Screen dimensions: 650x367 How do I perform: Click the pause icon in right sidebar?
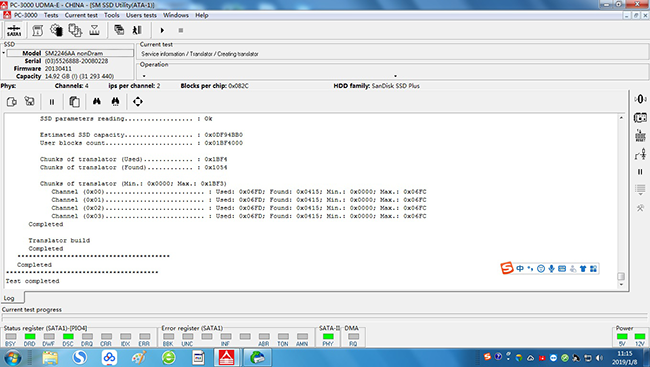click(640, 172)
